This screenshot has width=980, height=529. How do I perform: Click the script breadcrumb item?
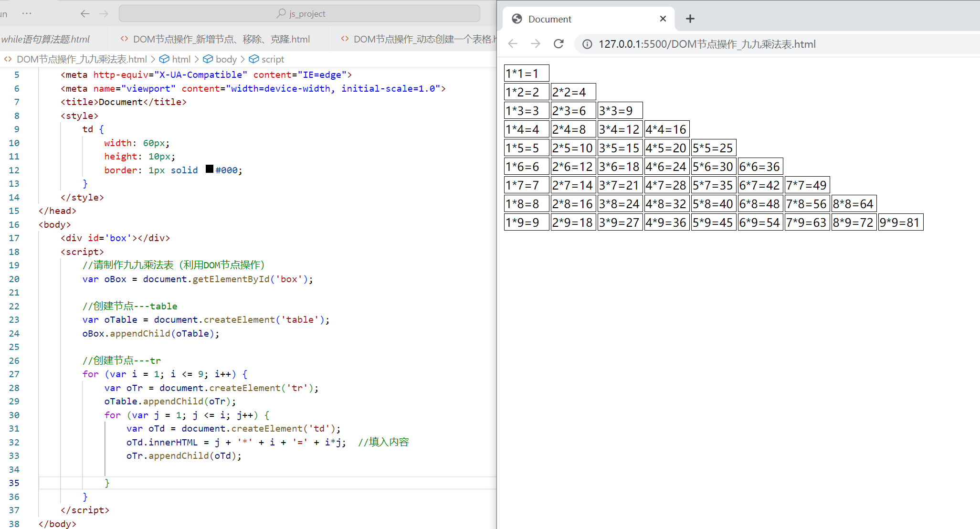[x=272, y=59]
